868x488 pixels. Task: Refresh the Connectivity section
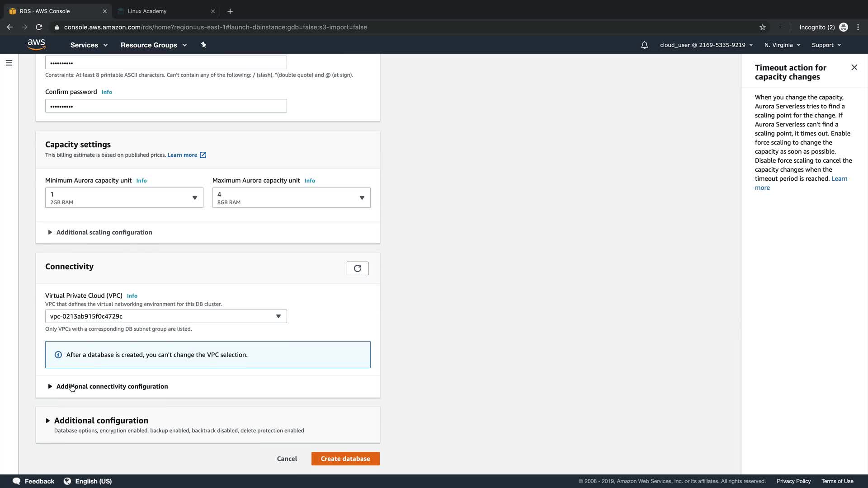coord(357,268)
